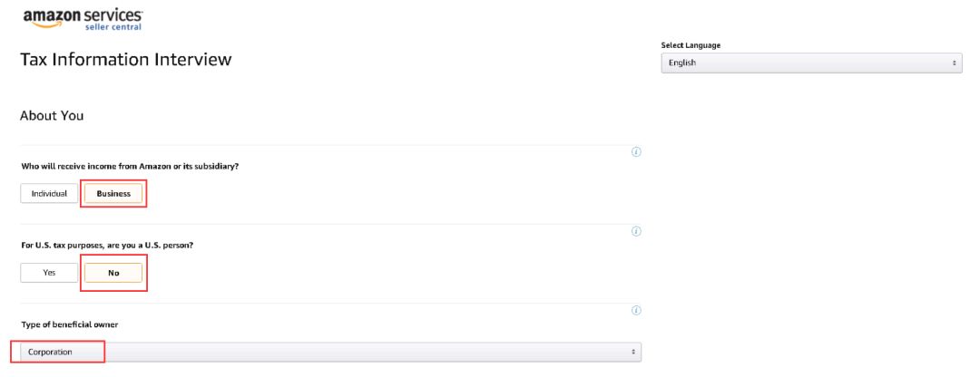Click the 'Type of beneficial owner' label

pyautogui.click(x=70, y=324)
